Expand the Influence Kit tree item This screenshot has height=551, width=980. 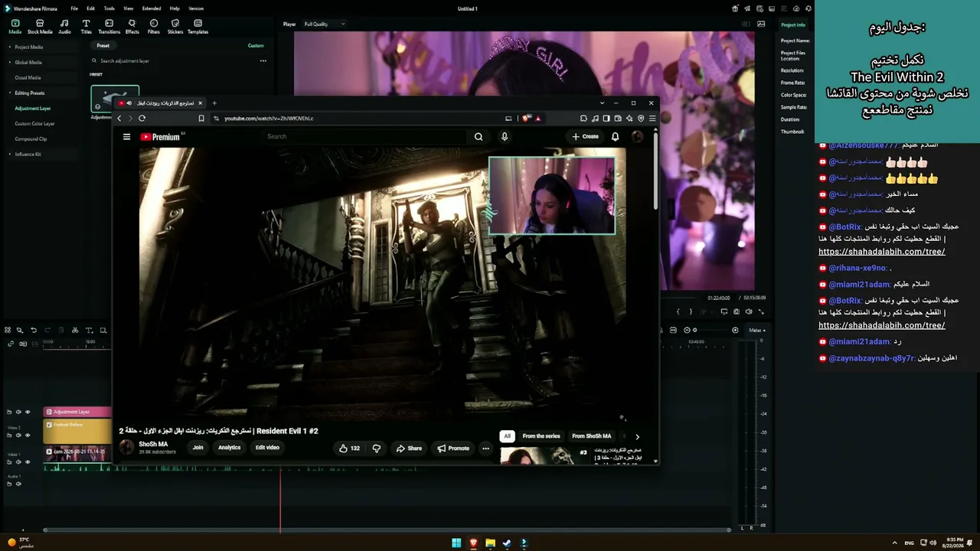(x=10, y=154)
